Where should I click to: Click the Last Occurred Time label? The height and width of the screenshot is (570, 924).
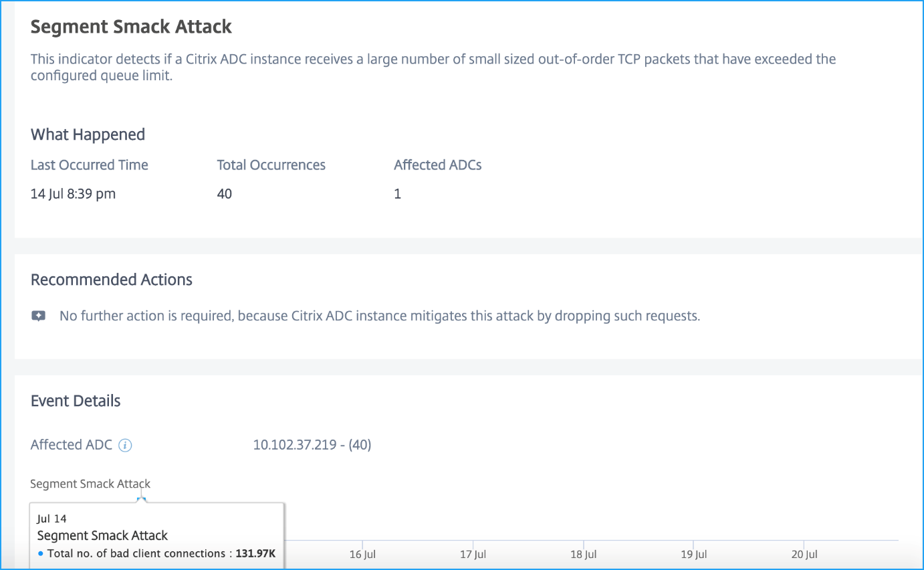click(x=90, y=165)
